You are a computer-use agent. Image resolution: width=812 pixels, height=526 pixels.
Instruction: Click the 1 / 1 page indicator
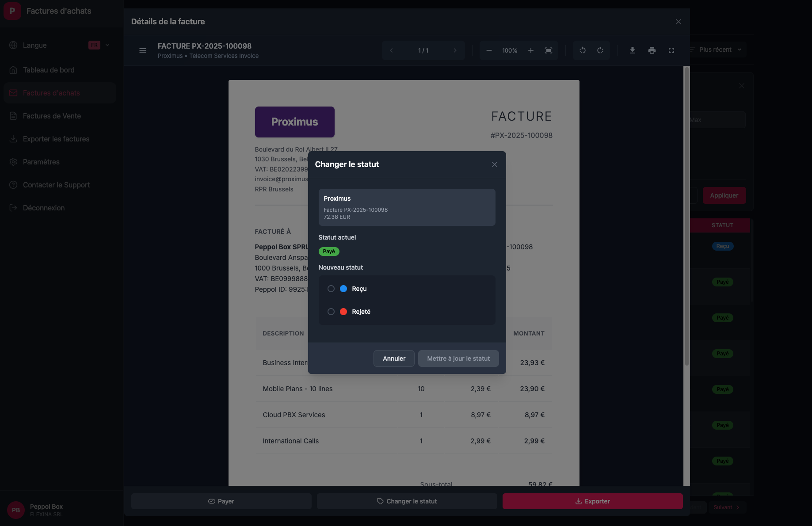423,50
